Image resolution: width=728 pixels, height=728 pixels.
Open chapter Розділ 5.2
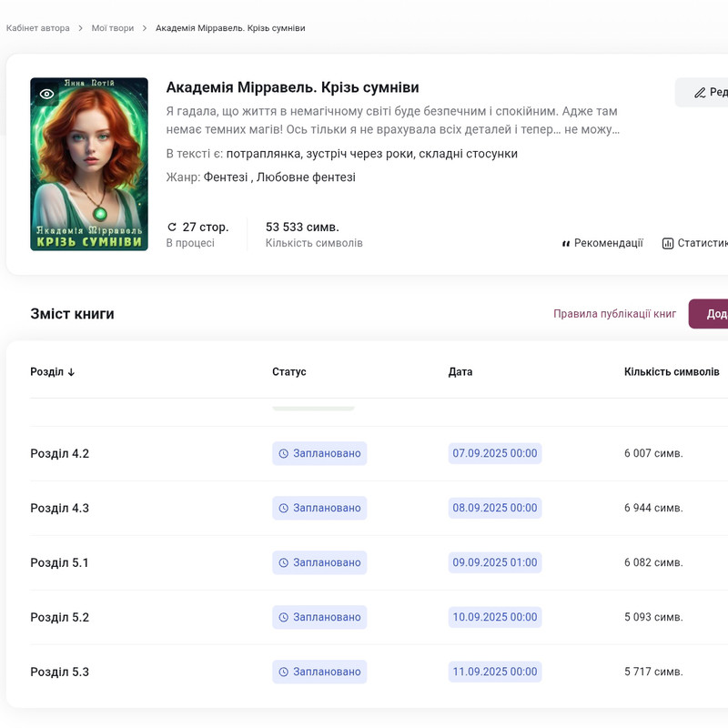click(x=60, y=618)
